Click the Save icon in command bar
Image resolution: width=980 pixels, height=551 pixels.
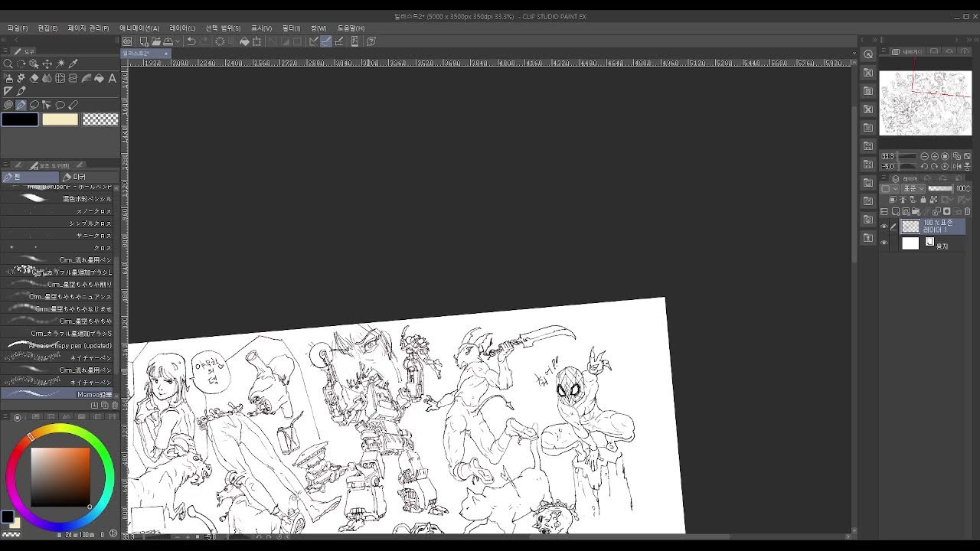tap(168, 41)
